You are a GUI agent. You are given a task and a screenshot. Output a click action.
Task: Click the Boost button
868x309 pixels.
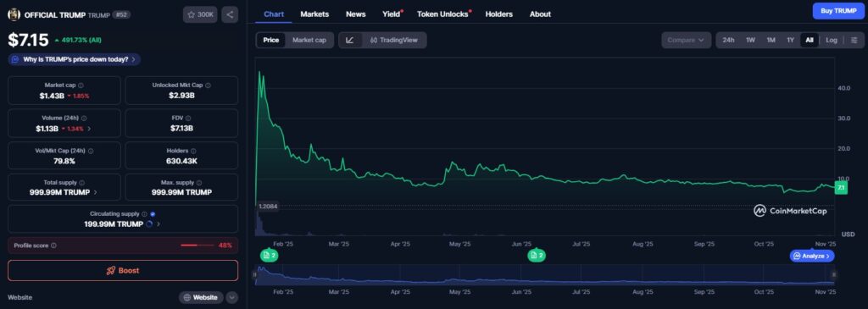point(123,270)
